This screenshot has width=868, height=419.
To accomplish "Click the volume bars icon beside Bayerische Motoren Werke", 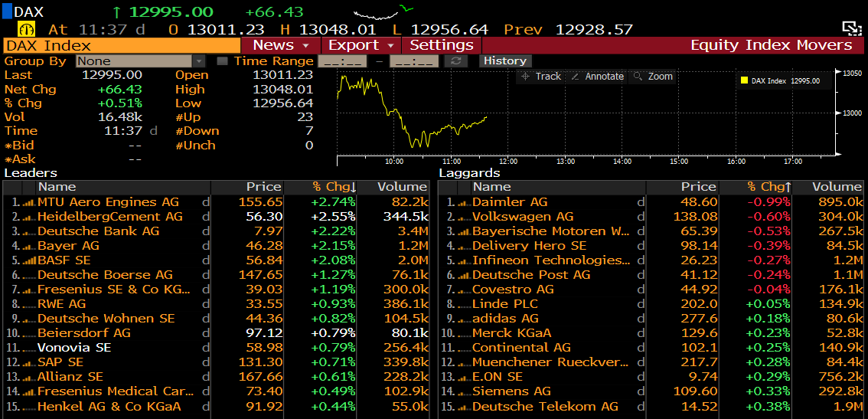I will [x=463, y=231].
